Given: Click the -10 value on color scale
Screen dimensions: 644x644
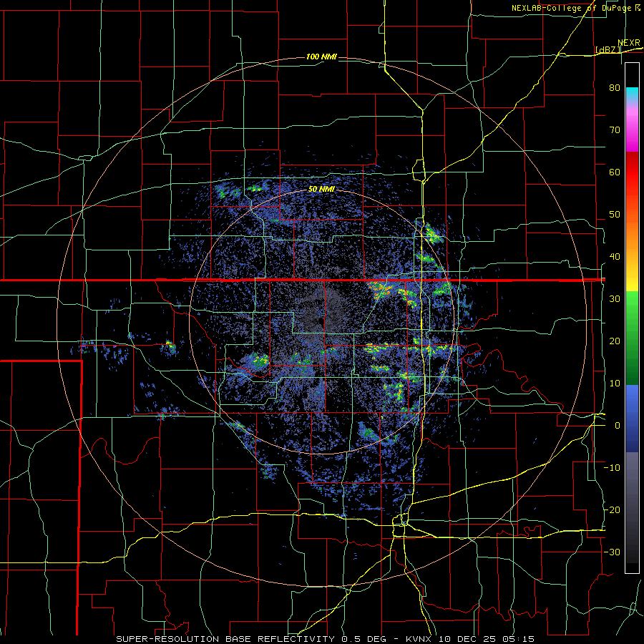Looking at the screenshot, I should [612, 468].
